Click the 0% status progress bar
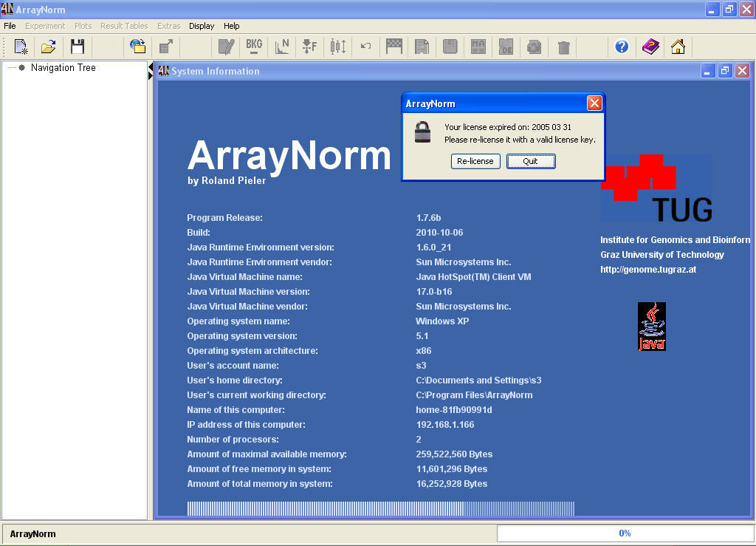Image resolution: width=756 pixels, height=546 pixels. coord(625,533)
